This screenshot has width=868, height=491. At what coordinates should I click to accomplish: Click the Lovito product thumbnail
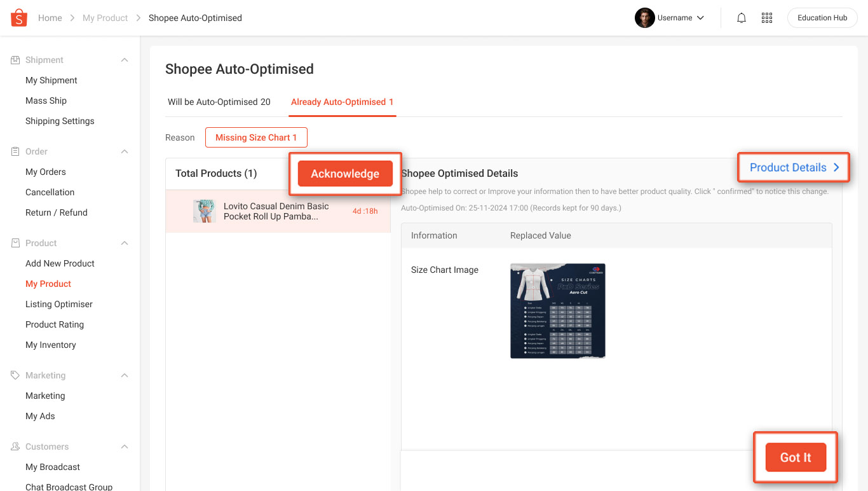205,211
